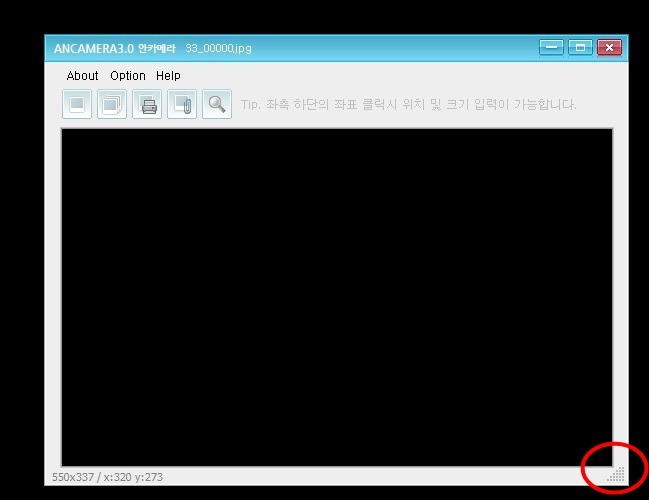The image size is (649, 500).
Task: Open the Option menu
Action: [x=128, y=76]
